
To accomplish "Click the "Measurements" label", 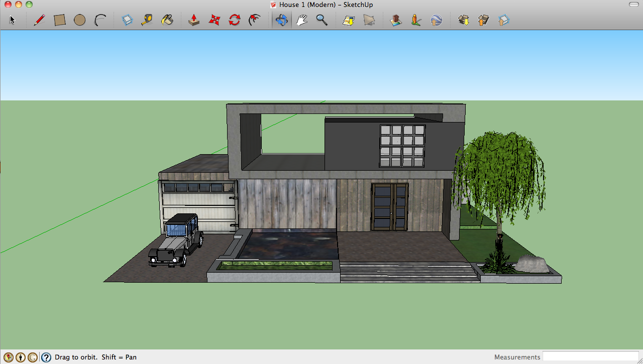I will 517,357.
